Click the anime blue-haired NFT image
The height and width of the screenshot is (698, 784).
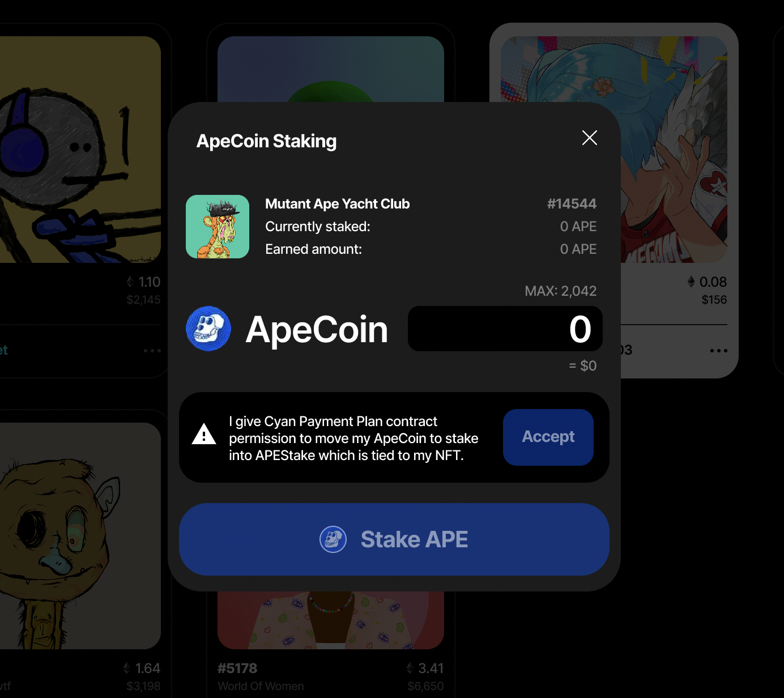coord(674,150)
